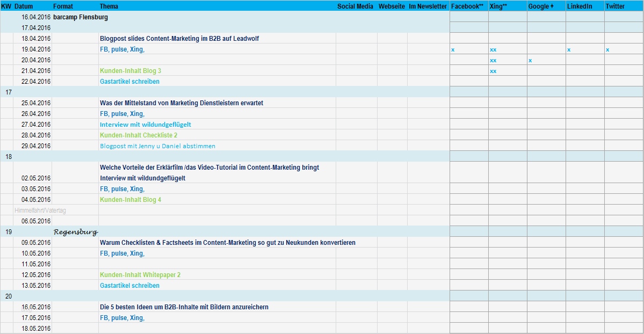Image resolution: width=644 pixels, height=334 pixels.
Task: Click the xx mark under Xing for 21.04.2016
Action: pyautogui.click(x=493, y=71)
